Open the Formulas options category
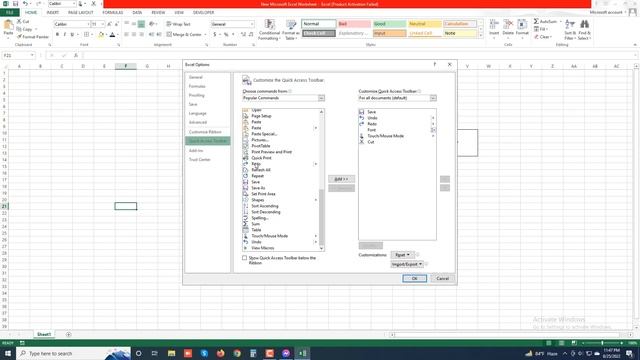The height and width of the screenshot is (360, 640). pyautogui.click(x=197, y=86)
